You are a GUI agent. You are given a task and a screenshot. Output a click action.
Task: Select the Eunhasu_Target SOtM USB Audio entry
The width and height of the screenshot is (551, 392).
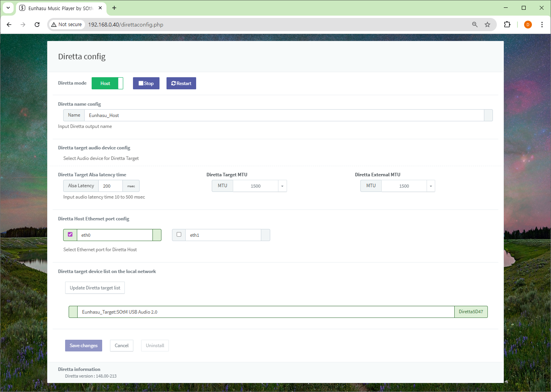[265, 312]
